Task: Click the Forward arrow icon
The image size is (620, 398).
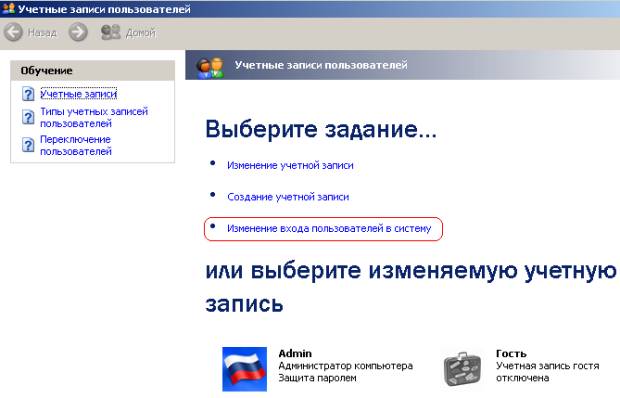Action: (78, 32)
